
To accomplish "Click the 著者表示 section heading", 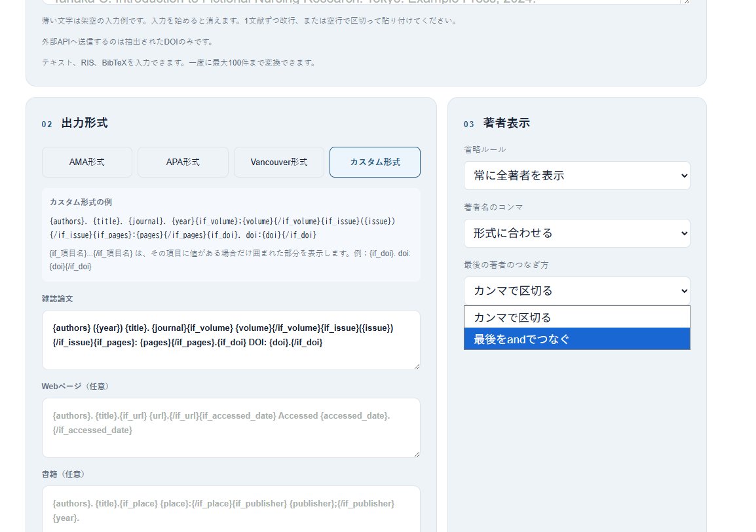I will coord(506,123).
